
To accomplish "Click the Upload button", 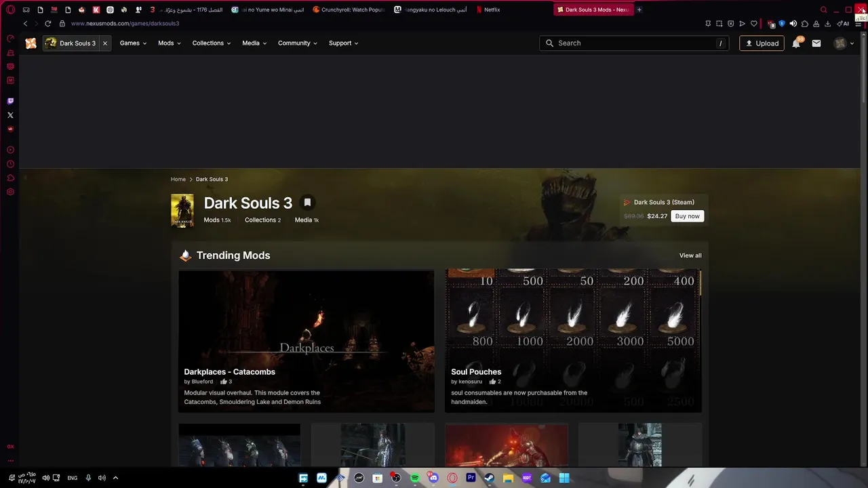I will pos(762,43).
